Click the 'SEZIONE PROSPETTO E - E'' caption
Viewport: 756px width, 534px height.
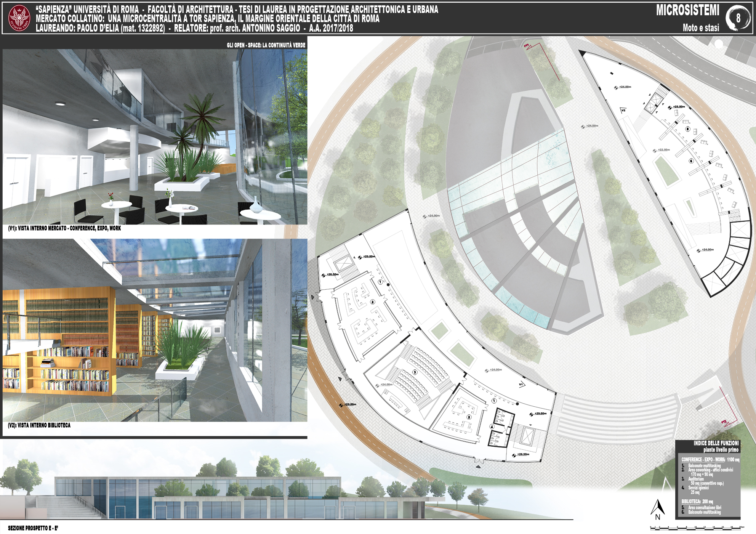(33, 528)
